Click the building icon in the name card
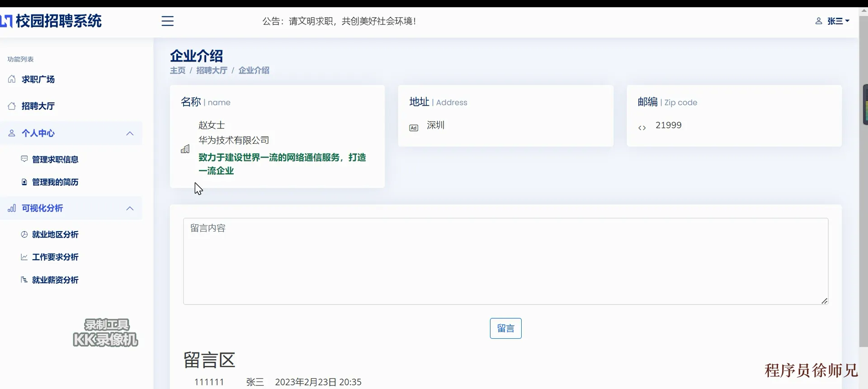 pos(185,149)
